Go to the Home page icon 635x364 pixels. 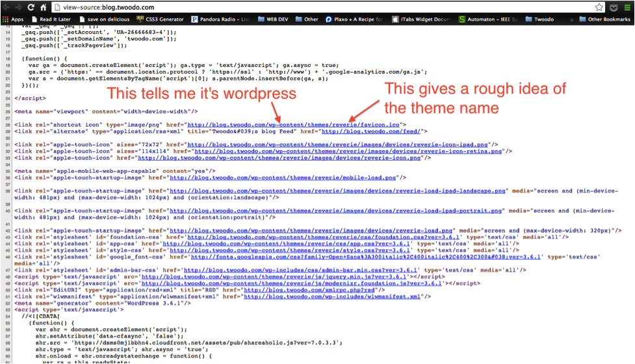44,7
